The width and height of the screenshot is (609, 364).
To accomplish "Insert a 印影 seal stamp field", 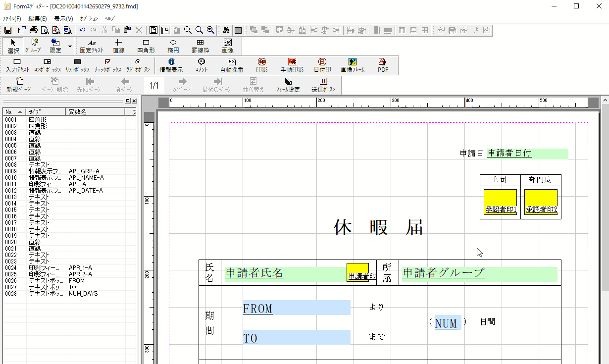I will (x=262, y=65).
